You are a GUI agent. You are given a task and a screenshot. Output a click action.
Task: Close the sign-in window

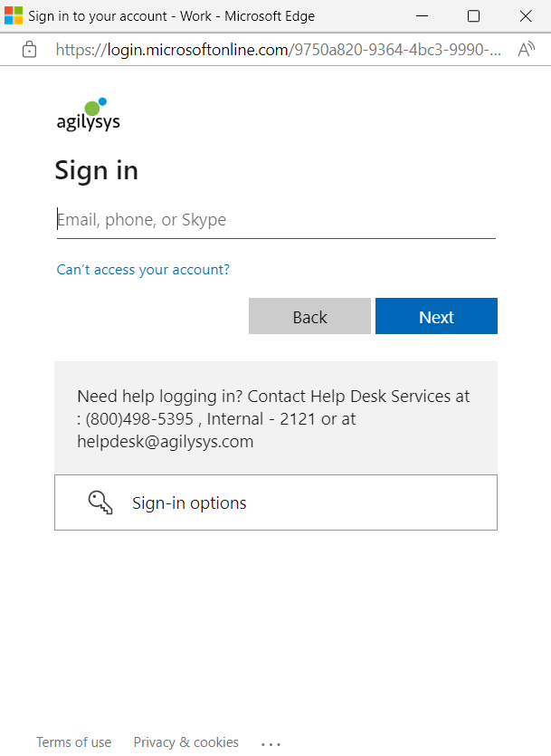(x=526, y=16)
